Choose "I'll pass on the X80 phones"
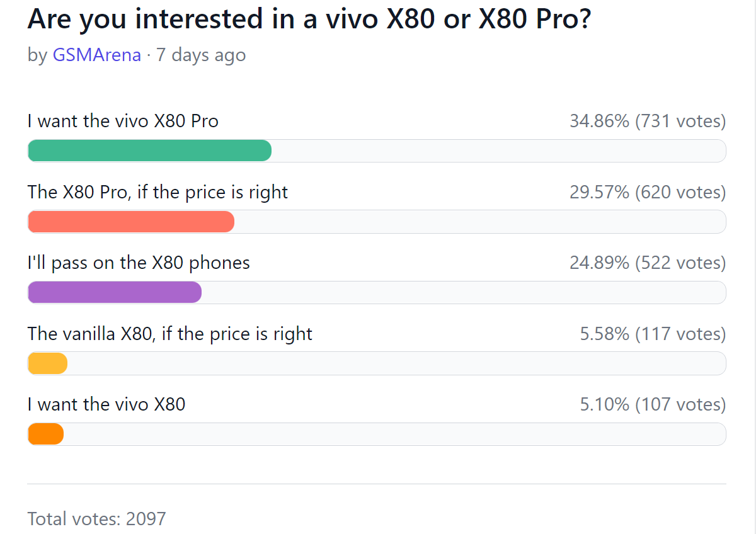 139,263
